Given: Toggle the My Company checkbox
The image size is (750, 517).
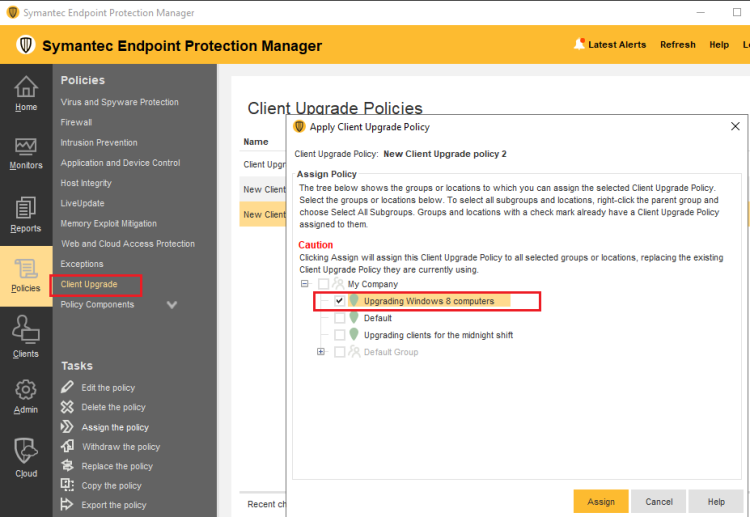Looking at the screenshot, I should [x=324, y=284].
